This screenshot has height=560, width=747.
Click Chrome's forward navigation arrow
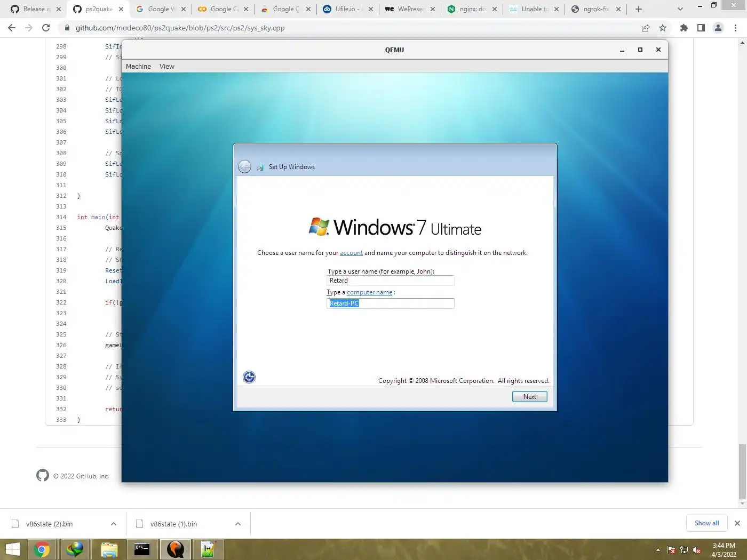pos(29,28)
